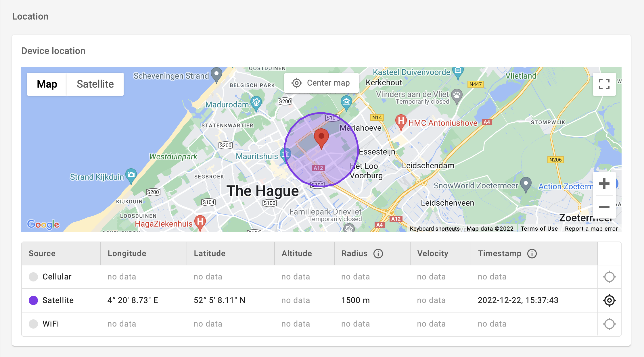This screenshot has height=357, width=644.
Task: Click Scheveningen Strand map pin
Action: pos(216,75)
